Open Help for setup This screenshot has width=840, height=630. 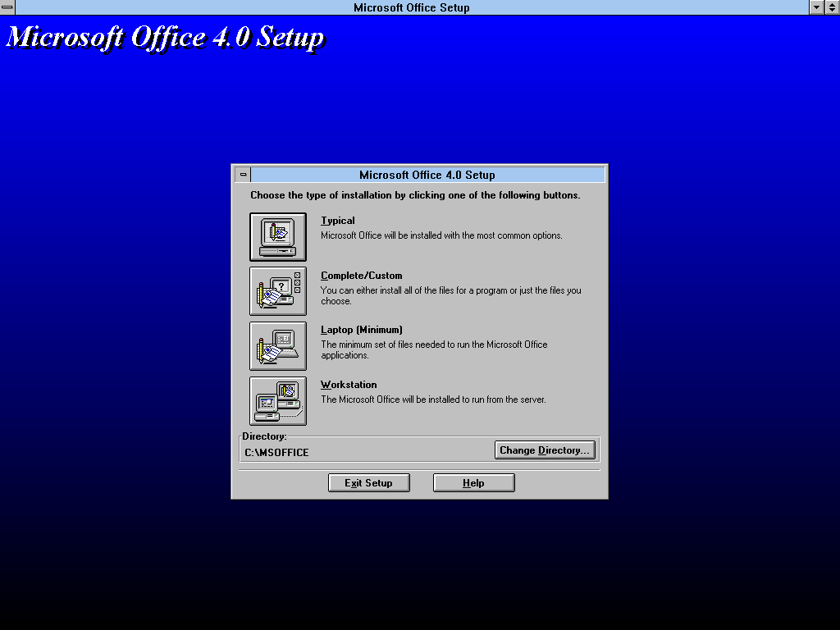click(473, 482)
